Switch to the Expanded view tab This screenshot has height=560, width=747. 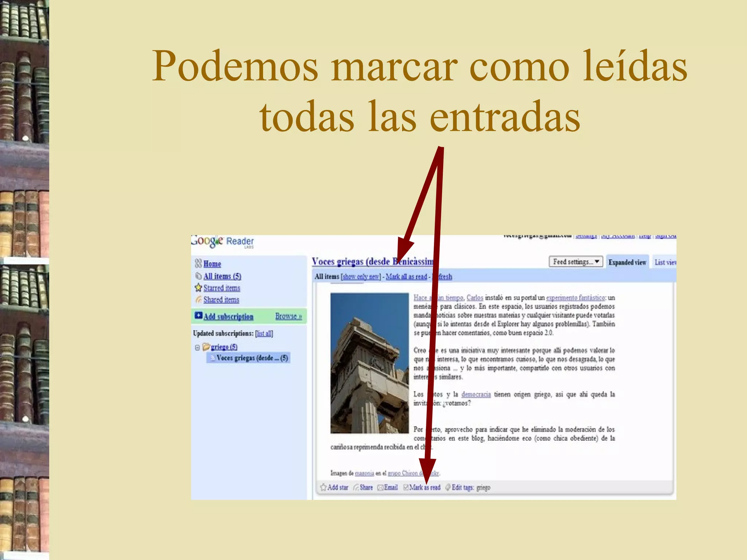click(627, 262)
